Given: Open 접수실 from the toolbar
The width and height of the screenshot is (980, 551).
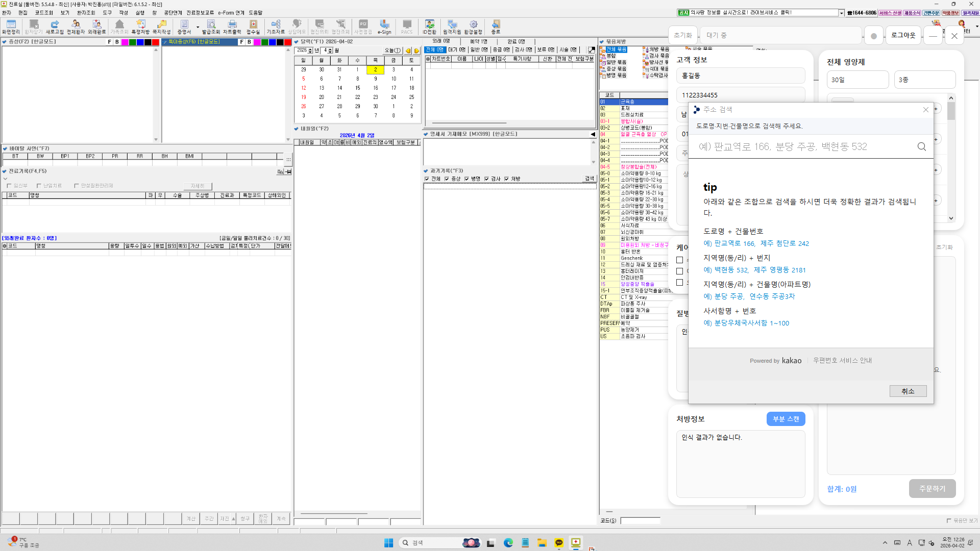Looking at the screenshot, I should coord(253,27).
